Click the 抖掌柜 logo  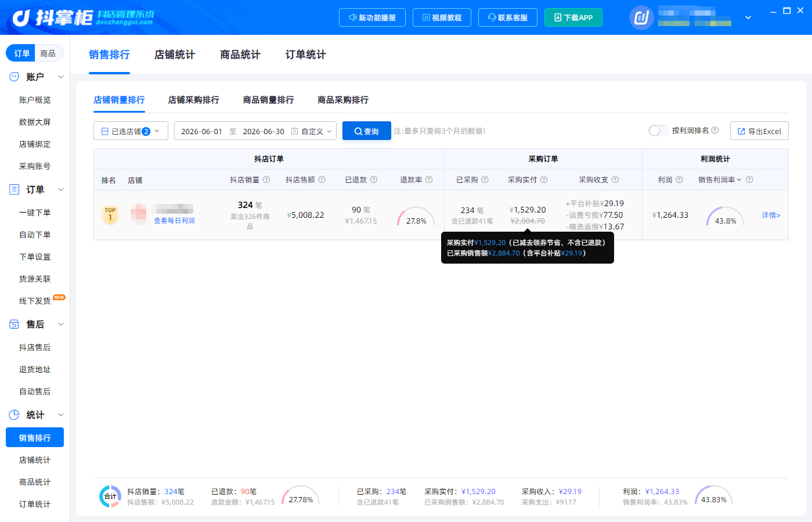pos(83,17)
